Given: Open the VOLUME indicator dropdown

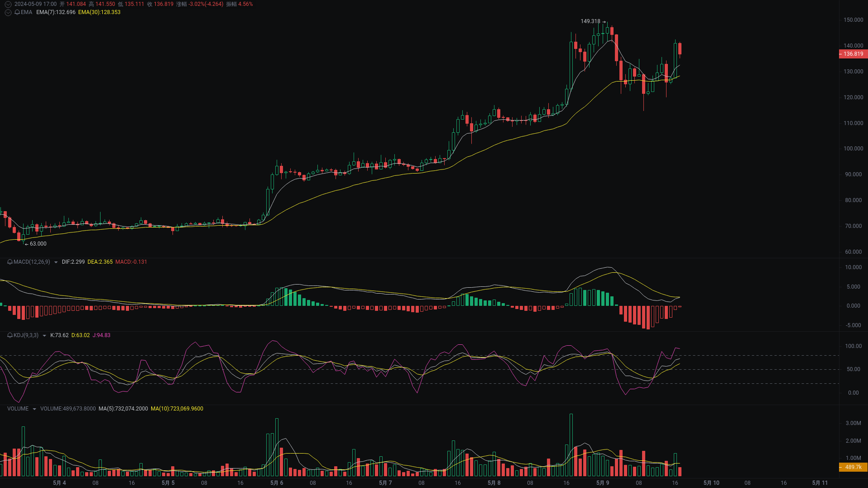Looking at the screenshot, I should tap(35, 408).
